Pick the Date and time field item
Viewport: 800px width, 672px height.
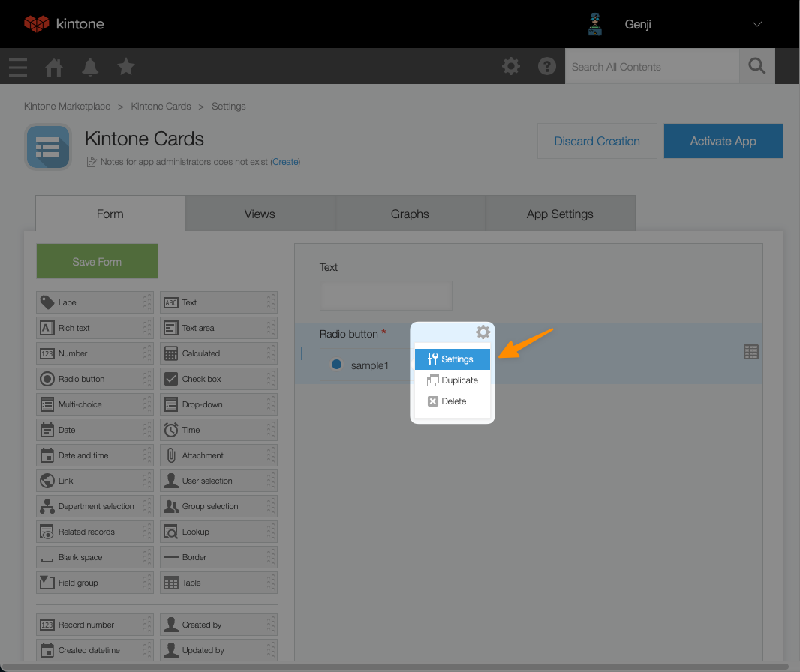(95, 455)
